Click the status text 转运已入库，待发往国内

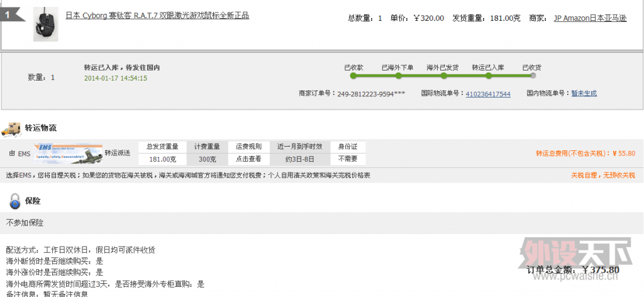(122, 67)
